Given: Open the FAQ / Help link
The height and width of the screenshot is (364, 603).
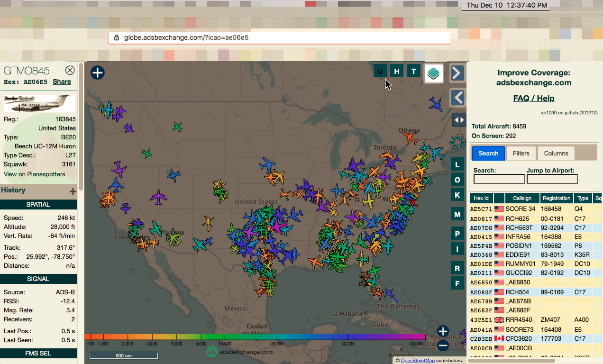Looking at the screenshot, I should point(534,98).
